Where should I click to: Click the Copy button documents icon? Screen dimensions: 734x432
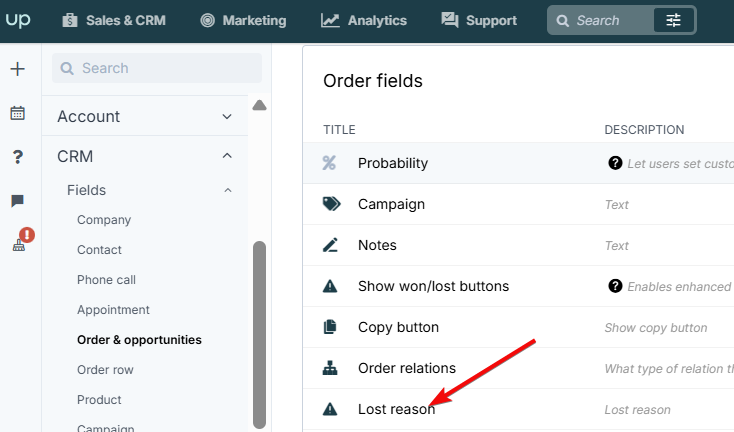(x=330, y=327)
